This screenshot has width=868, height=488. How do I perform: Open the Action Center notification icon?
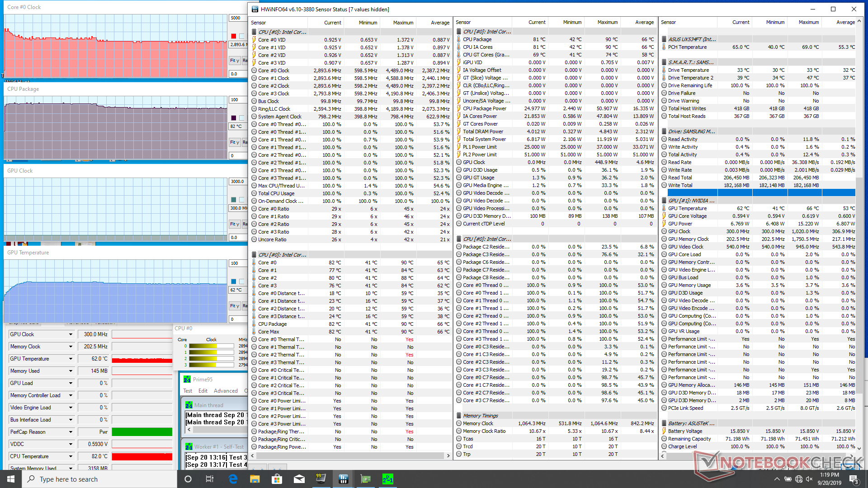click(x=854, y=479)
